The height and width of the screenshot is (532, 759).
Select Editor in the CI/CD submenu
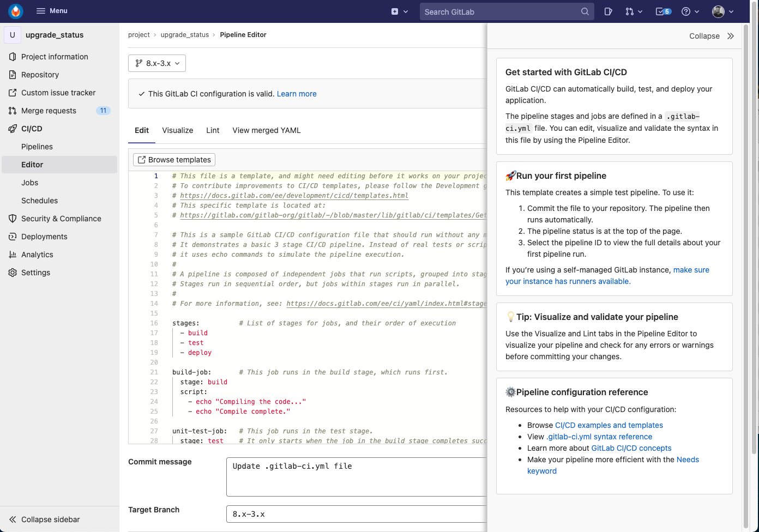click(59, 165)
